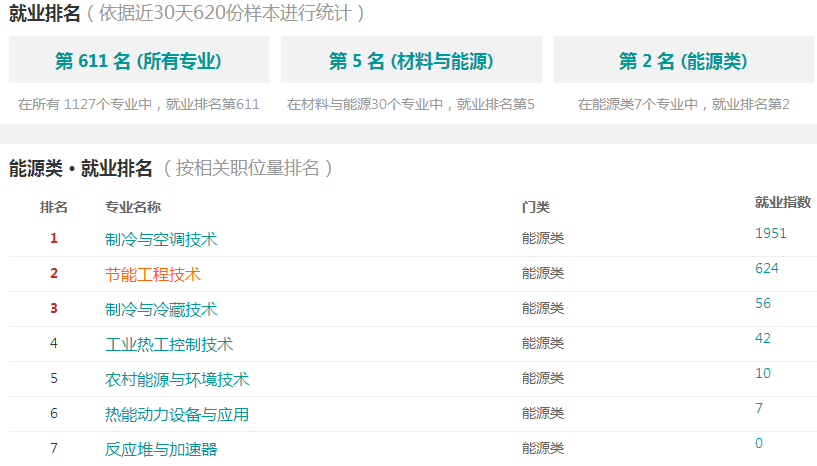Click the 能源类 • 就业排名 section heading
The image size is (817, 466).
tap(81, 168)
